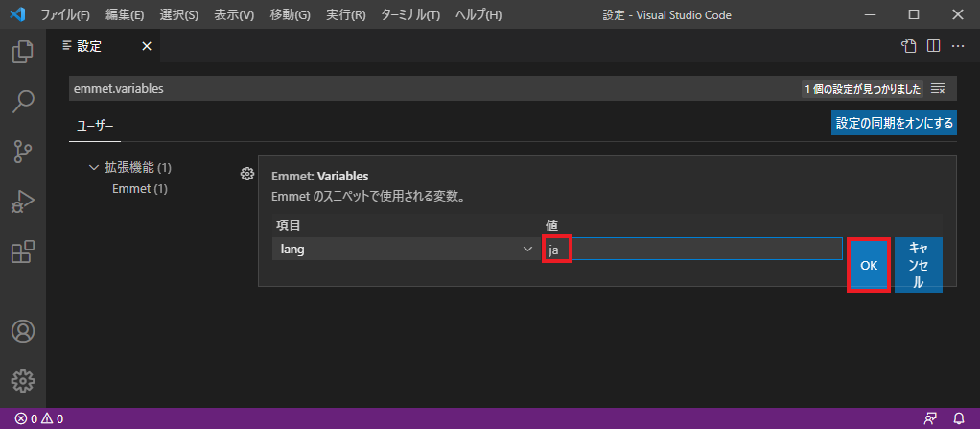Open the Extensions view
The width and height of the screenshot is (980, 429).
coord(23,251)
